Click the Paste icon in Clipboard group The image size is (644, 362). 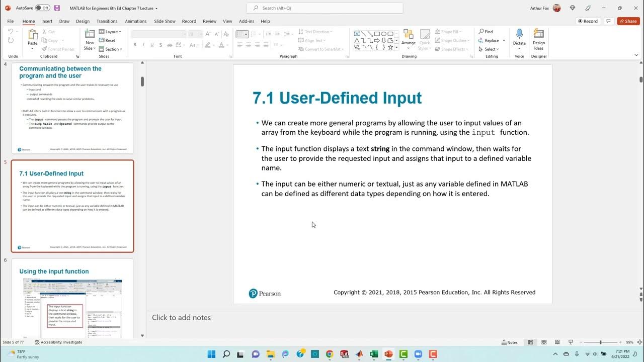click(33, 35)
